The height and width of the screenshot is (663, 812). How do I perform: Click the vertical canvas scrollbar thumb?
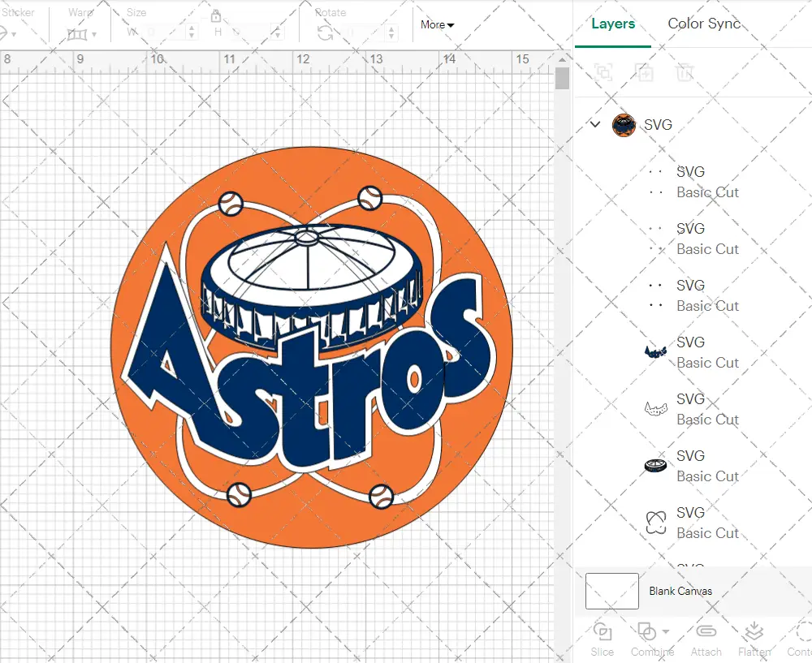click(562, 80)
